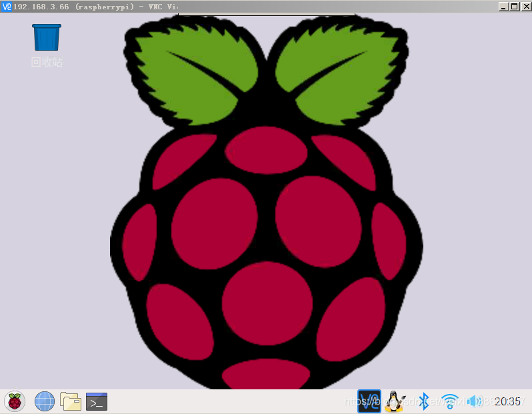This screenshot has width=532, height=414.
Task: Open the Bluetooth tray menu
Action: tap(424, 401)
